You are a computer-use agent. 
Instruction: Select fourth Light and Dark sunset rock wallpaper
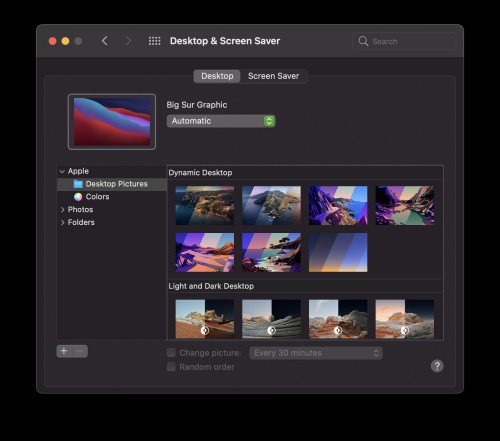coord(405,319)
